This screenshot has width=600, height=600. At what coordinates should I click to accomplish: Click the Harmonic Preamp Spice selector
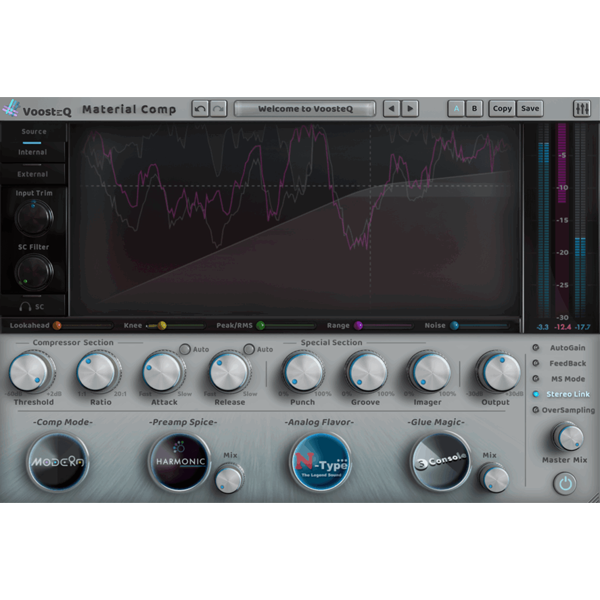(x=180, y=462)
